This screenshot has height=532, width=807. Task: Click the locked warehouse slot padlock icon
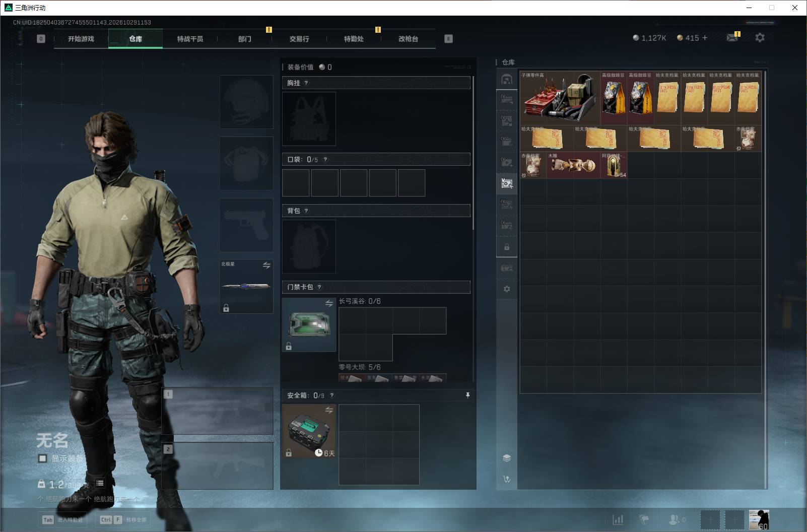pyautogui.click(x=507, y=247)
